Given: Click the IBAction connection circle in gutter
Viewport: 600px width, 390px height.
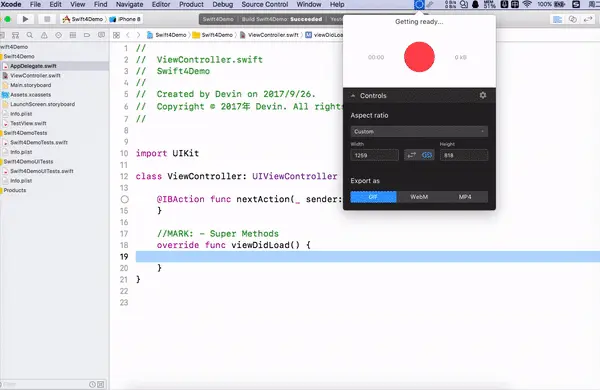Looking at the screenshot, I should (125, 199).
